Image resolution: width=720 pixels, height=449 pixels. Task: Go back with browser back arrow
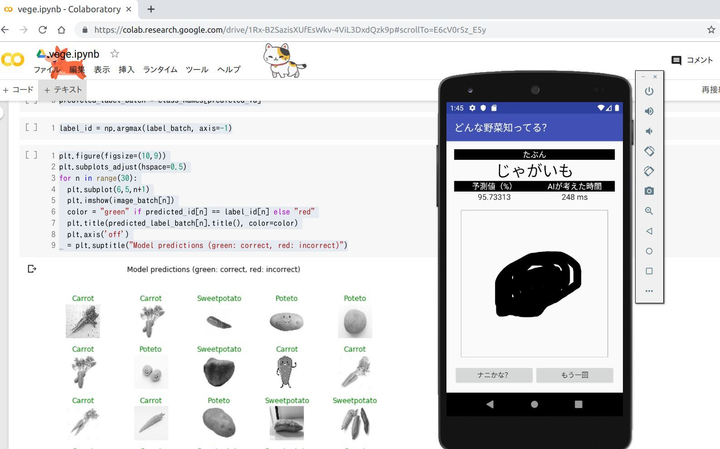[x=5, y=30]
